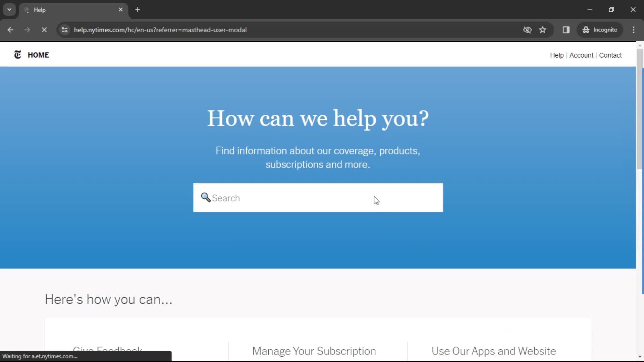Click the Incognito mode icon
644x362 pixels.
(586, 29)
